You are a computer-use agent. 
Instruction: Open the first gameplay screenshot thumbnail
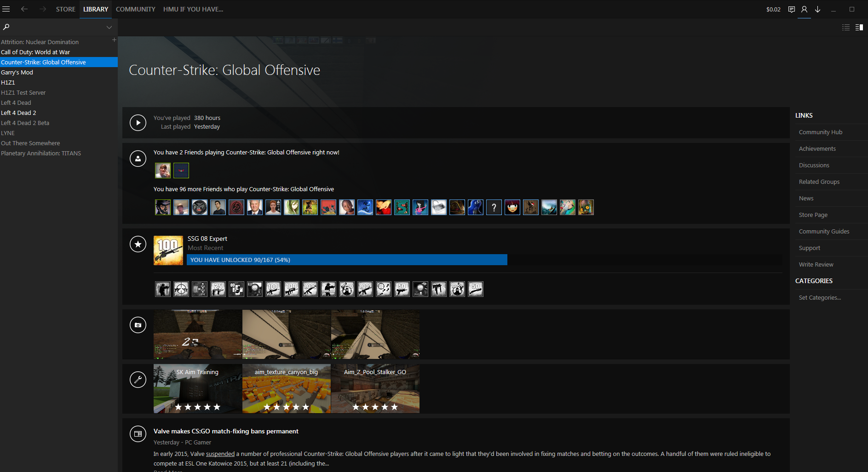pyautogui.click(x=198, y=334)
